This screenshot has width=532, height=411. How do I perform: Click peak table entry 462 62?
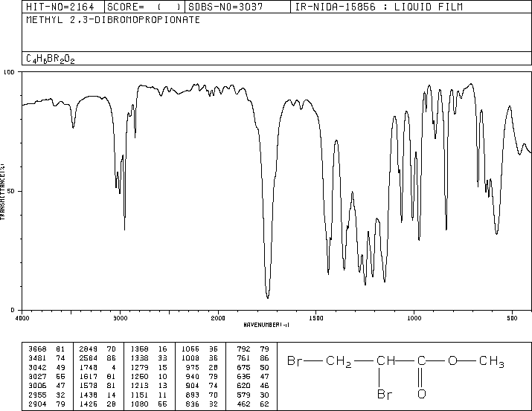click(x=253, y=404)
